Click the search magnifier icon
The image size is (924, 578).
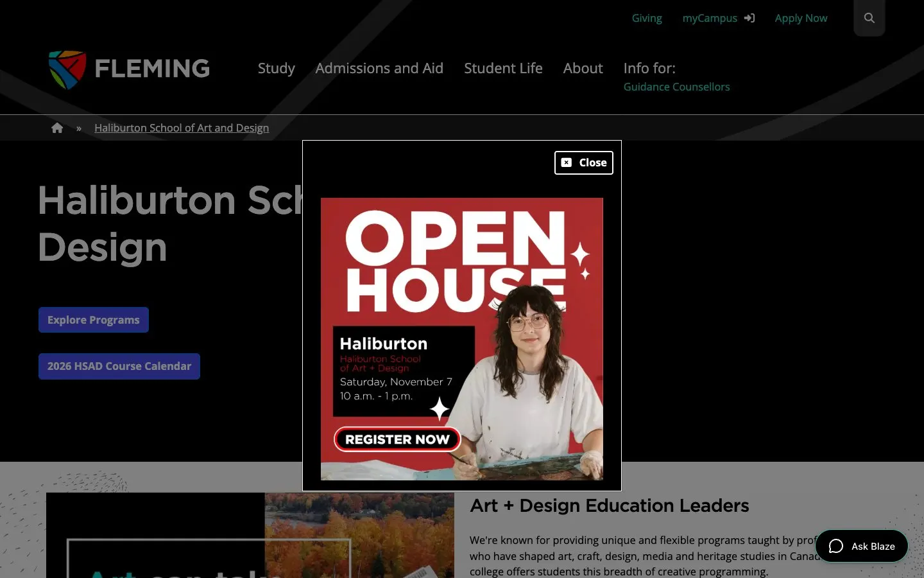tap(869, 18)
